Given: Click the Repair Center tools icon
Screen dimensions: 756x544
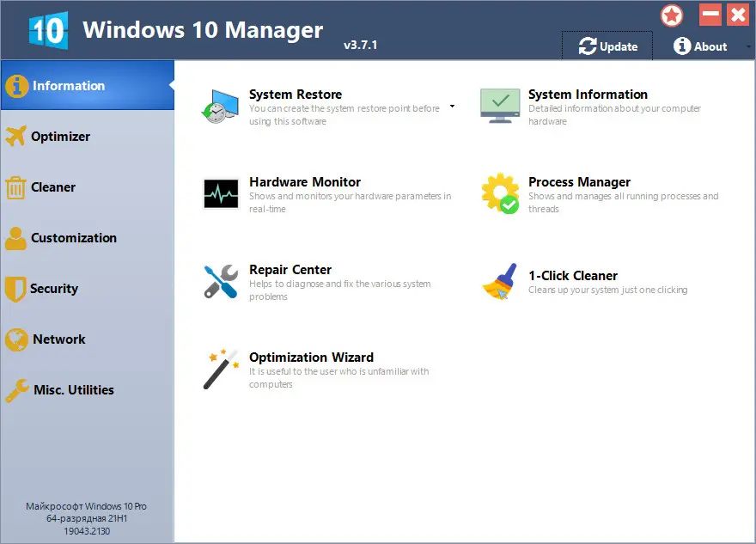Looking at the screenshot, I should coord(221,281).
